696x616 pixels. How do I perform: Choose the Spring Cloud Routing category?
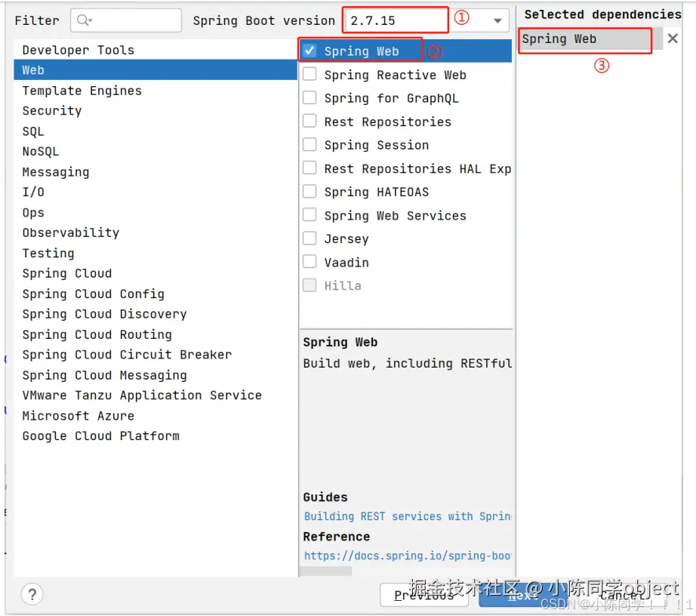tap(156, 334)
